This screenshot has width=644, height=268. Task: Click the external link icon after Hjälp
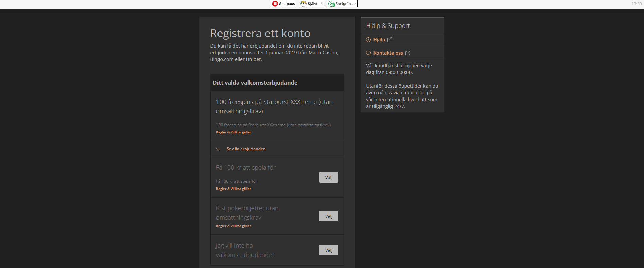pos(390,40)
